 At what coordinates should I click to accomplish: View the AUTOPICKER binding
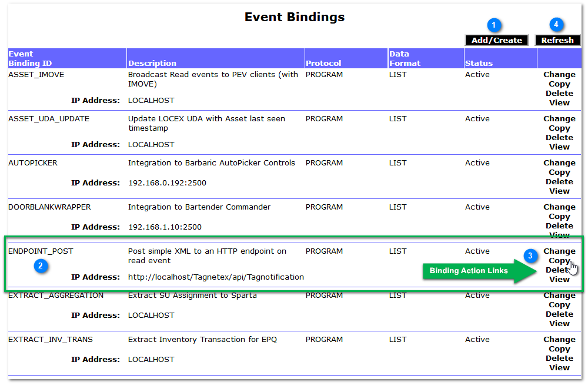pyautogui.click(x=559, y=191)
